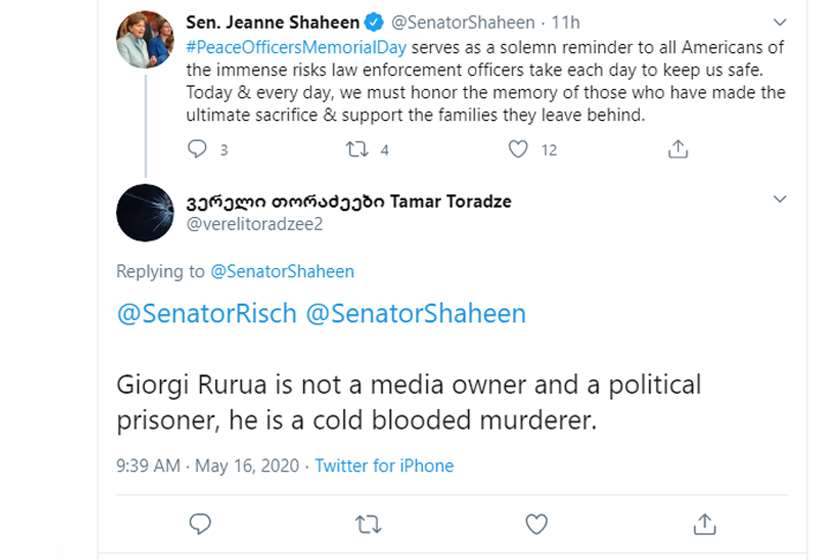Share Sen. Jeanne Shaheen's tweet
The width and height of the screenshot is (840, 560).
(x=678, y=148)
